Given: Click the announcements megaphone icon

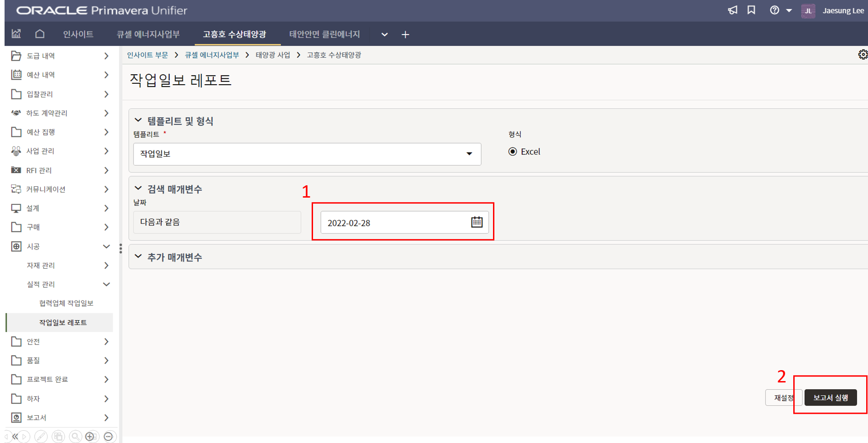Looking at the screenshot, I should tap(732, 10).
